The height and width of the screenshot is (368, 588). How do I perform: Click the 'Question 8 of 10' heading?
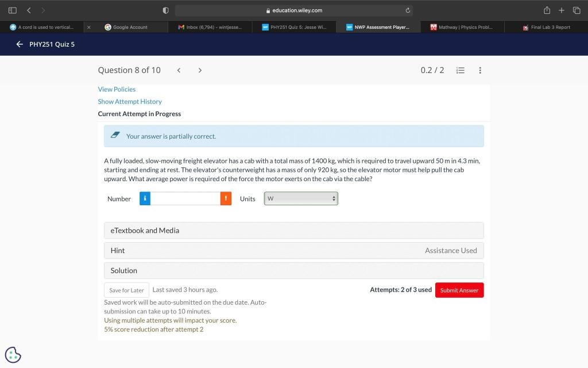tap(129, 70)
